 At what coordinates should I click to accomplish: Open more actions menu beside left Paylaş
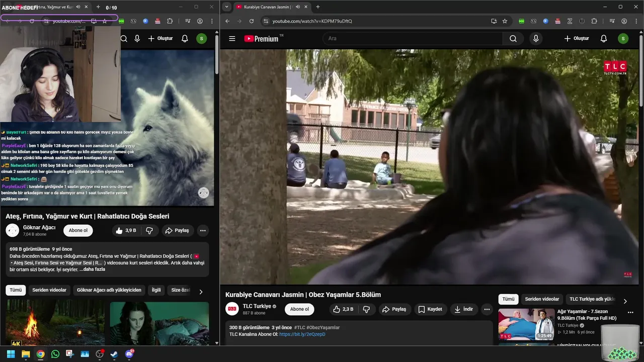tap(203, 231)
